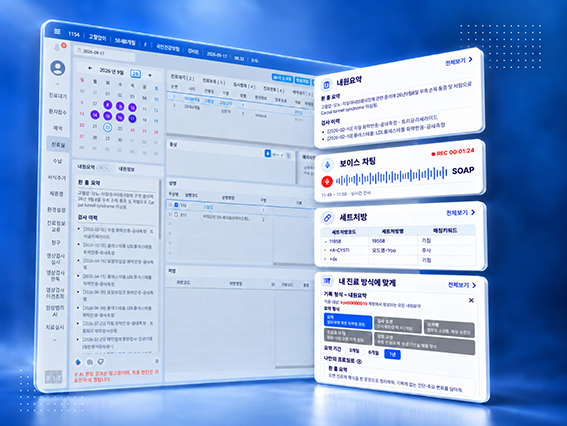
Task: Select the blue 요약 format tile
Action: coord(348,321)
